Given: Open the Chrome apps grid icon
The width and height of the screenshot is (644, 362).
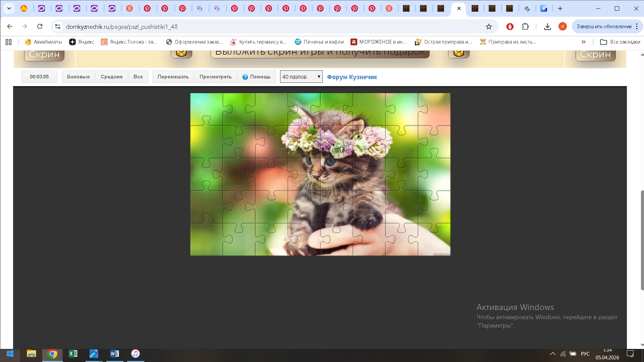Looking at the screenshot, I should pos(9,42).
